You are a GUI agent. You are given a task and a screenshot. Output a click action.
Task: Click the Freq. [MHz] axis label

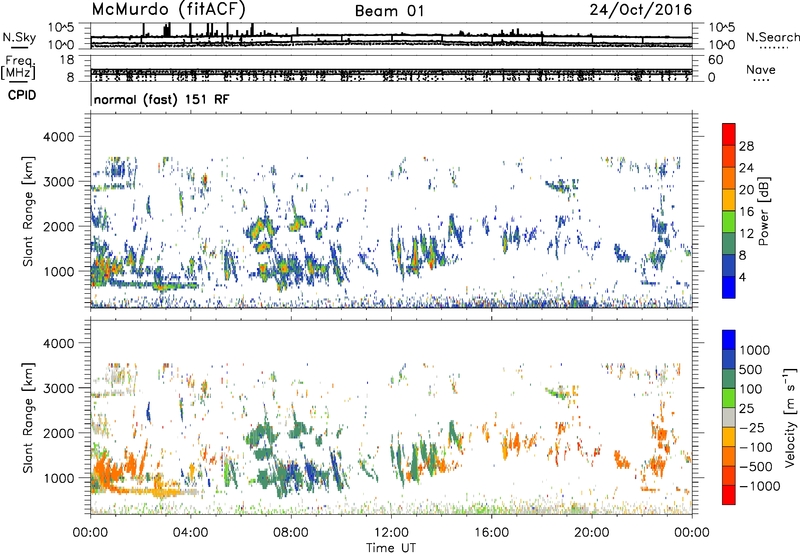coord(18,67)
